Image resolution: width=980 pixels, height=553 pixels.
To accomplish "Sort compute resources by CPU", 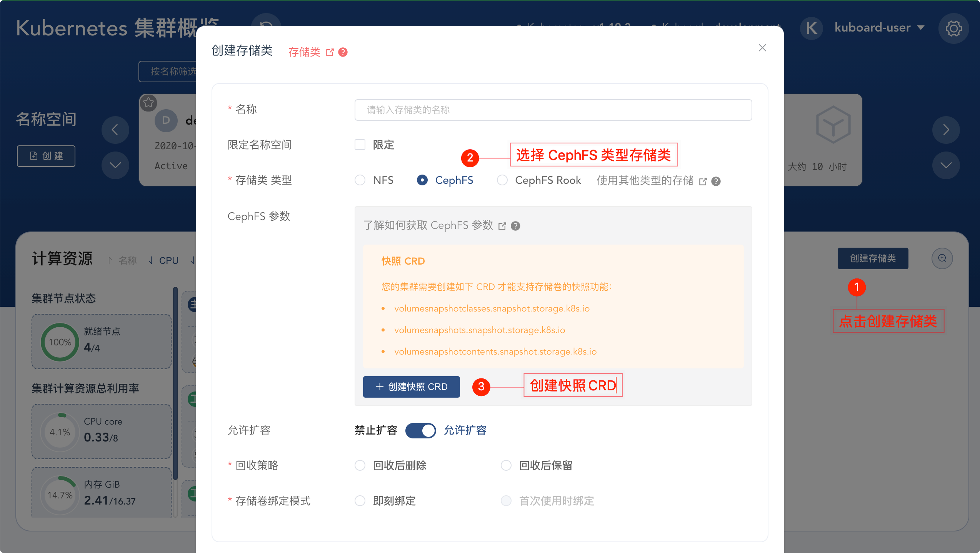I will (168, 261).
